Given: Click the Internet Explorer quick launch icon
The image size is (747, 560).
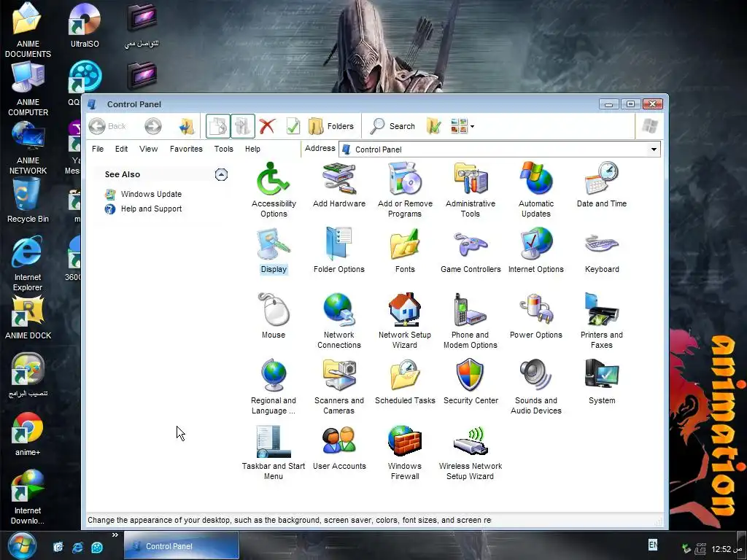Looking at the screenshot, I should point(77,547).
